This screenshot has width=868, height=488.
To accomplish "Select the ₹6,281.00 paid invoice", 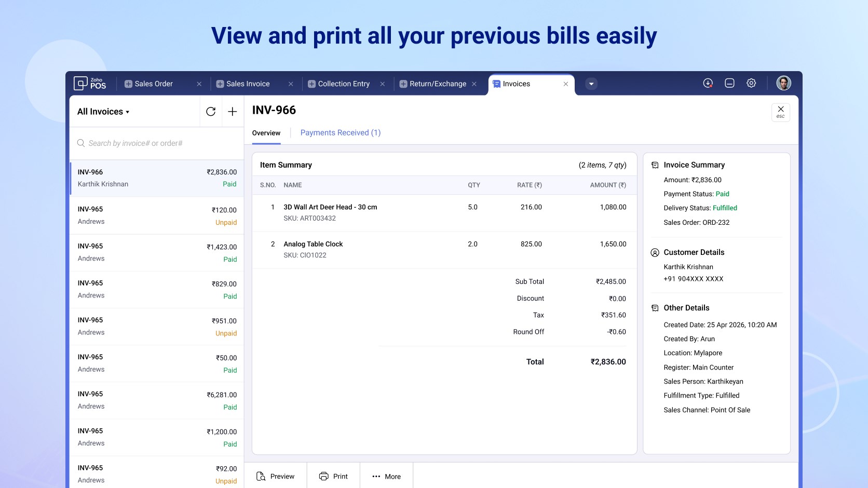I will tap(157, 400).
